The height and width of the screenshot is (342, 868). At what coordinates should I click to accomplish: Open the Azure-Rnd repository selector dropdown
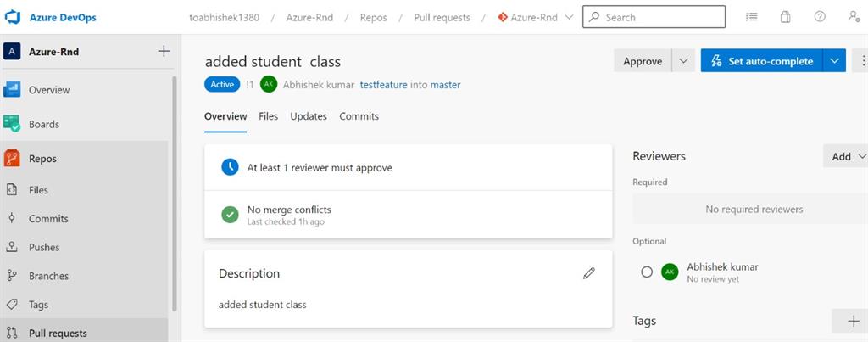click(x=536, y=17)
